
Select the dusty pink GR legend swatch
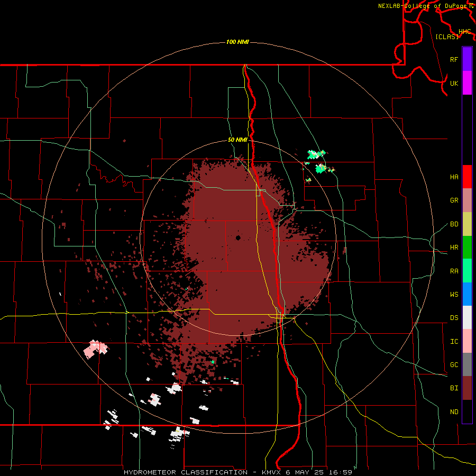click(467, 200)
